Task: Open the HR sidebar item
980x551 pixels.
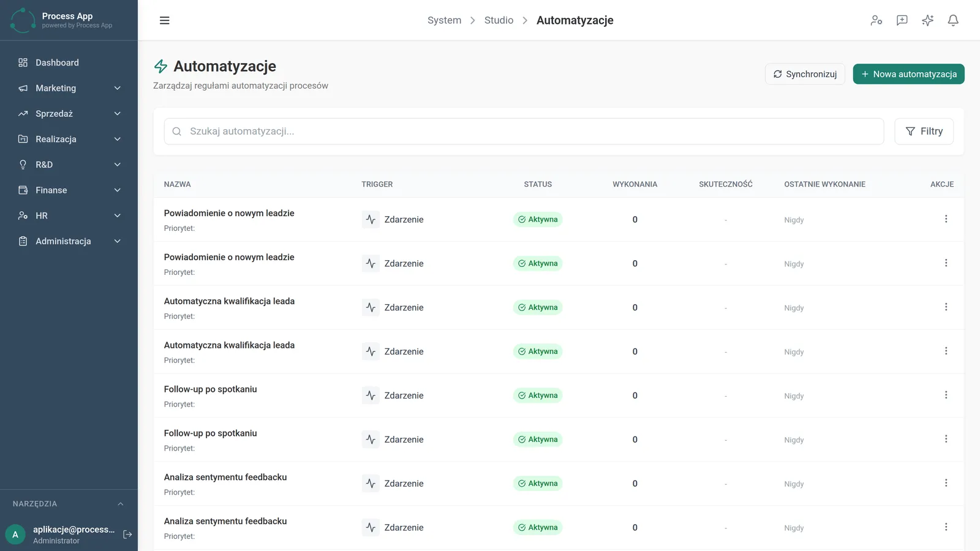Action: coord(69,216)
